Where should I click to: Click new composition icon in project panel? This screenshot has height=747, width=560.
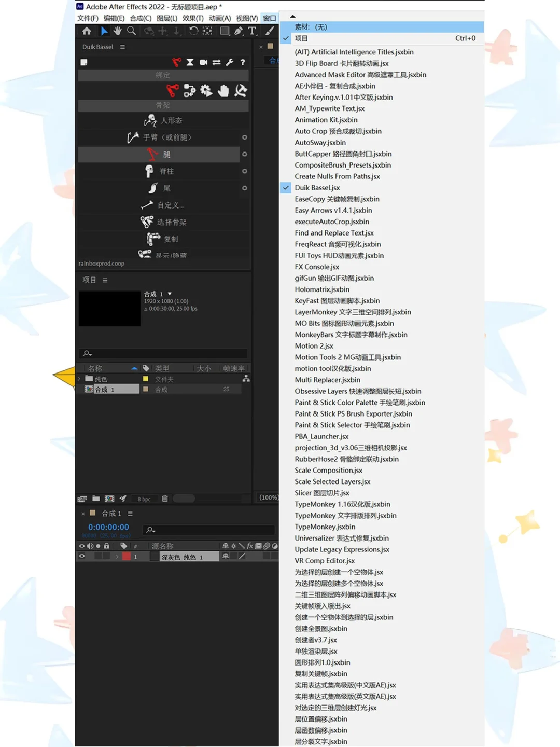pyautogui.click(x=109, y=499)
